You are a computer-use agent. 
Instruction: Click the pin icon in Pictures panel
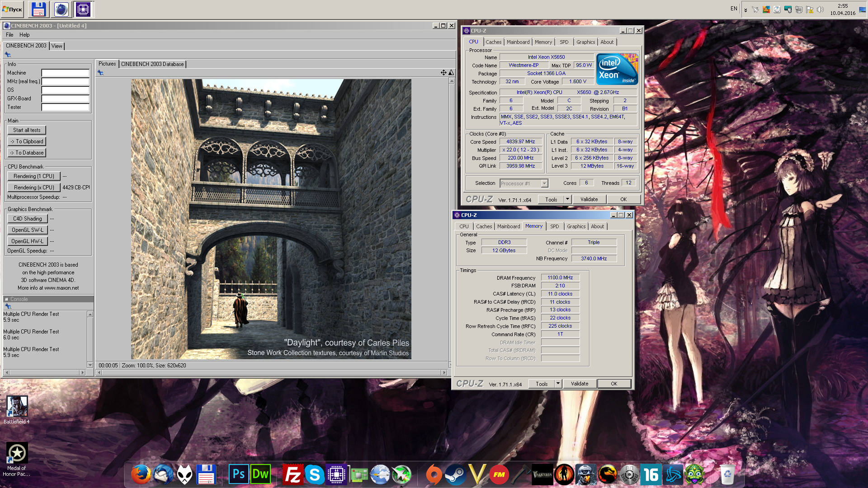click(100, 73)
